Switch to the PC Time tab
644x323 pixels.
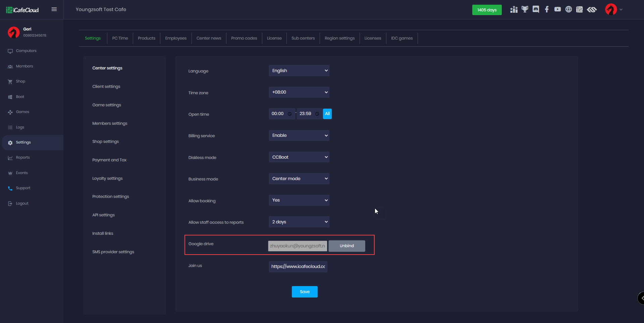120,38
